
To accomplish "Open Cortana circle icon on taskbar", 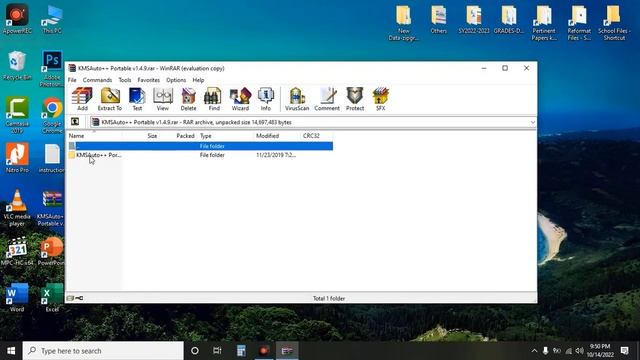I will [x=195, y=351].
